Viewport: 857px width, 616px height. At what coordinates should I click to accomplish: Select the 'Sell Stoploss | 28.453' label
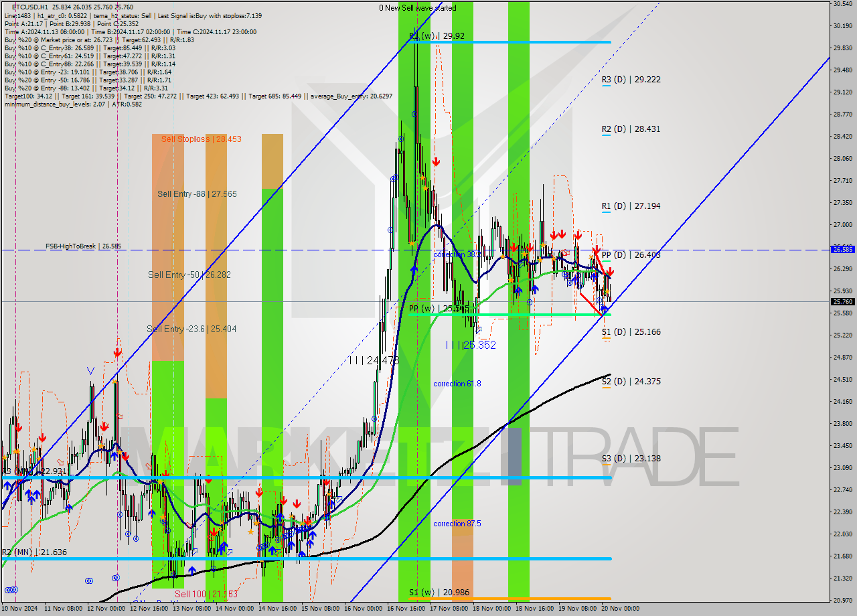(x=202, y=139)
